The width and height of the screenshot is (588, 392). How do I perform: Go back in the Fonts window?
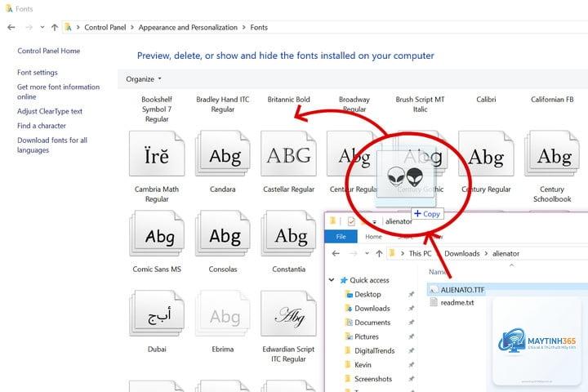[x=11, y=28]
